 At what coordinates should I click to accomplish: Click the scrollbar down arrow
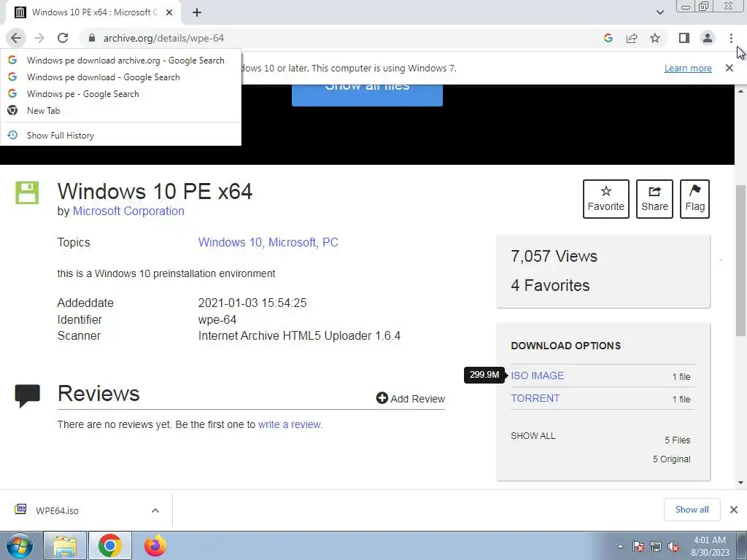pos(740,483)
